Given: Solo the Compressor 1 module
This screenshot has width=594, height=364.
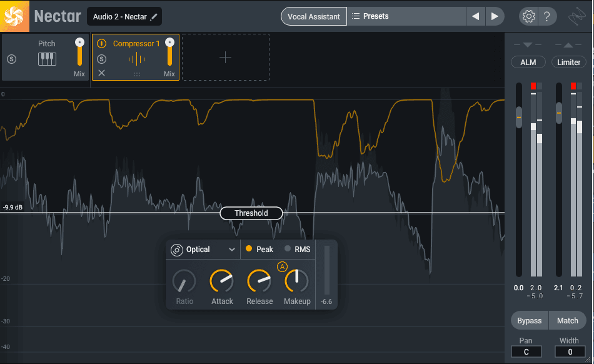Looking at the screenshot, I should pyautogui.click(x=101, y=59).
